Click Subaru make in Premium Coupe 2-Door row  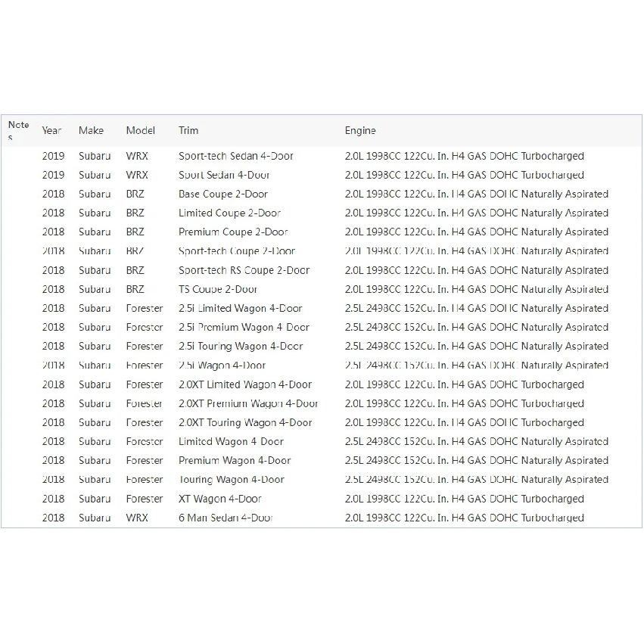(95, 232)
